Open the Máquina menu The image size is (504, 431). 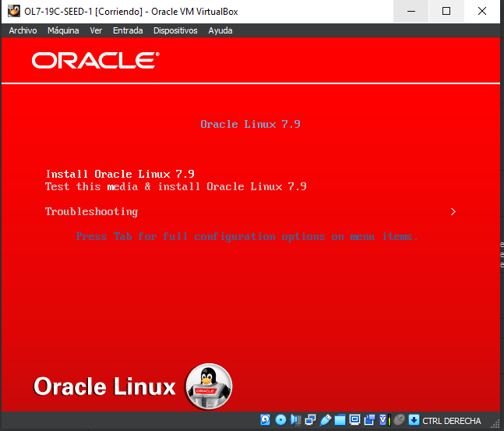click(63, 30)
